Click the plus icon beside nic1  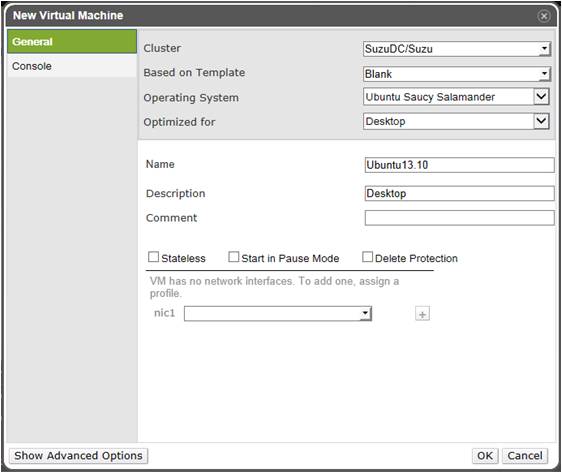(422, 314)
